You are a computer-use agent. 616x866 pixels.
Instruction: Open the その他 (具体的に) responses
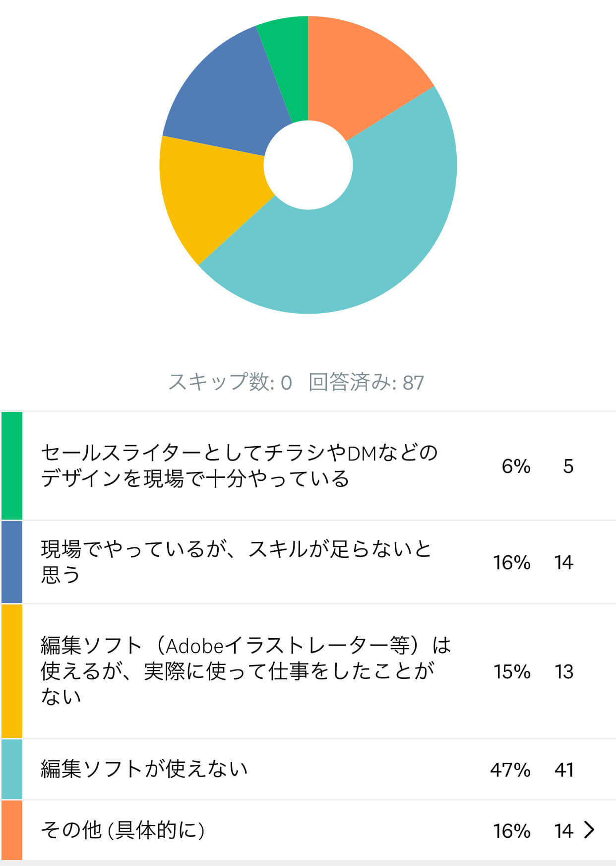pyautogui.click(x=308, y=830)
